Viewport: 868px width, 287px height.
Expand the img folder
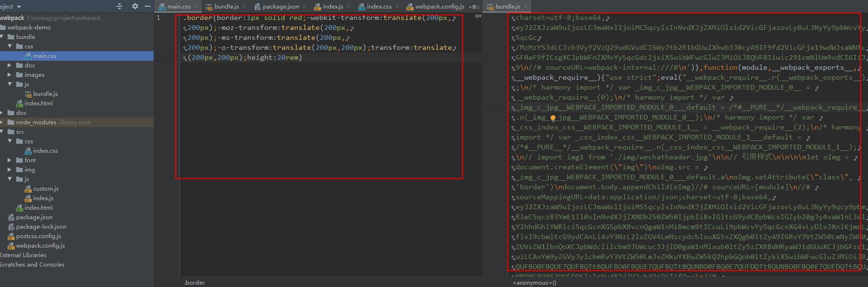coord(10,169)
